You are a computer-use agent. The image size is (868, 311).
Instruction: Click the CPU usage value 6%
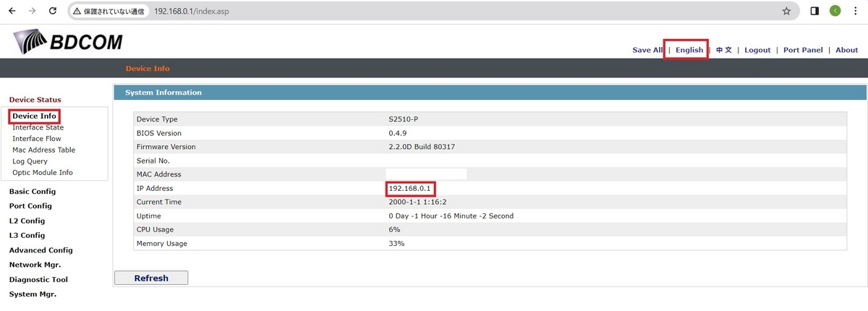pos(394,229)
